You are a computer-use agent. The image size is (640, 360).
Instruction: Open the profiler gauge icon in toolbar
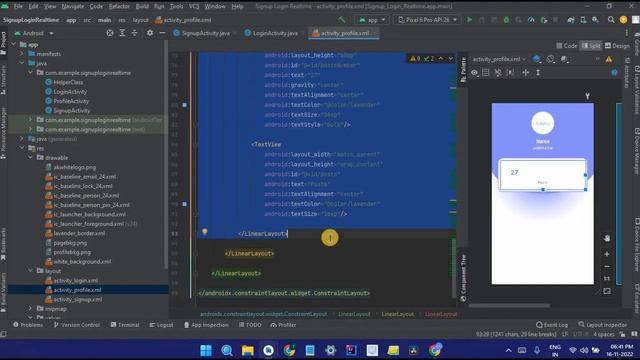coord(531,20)
